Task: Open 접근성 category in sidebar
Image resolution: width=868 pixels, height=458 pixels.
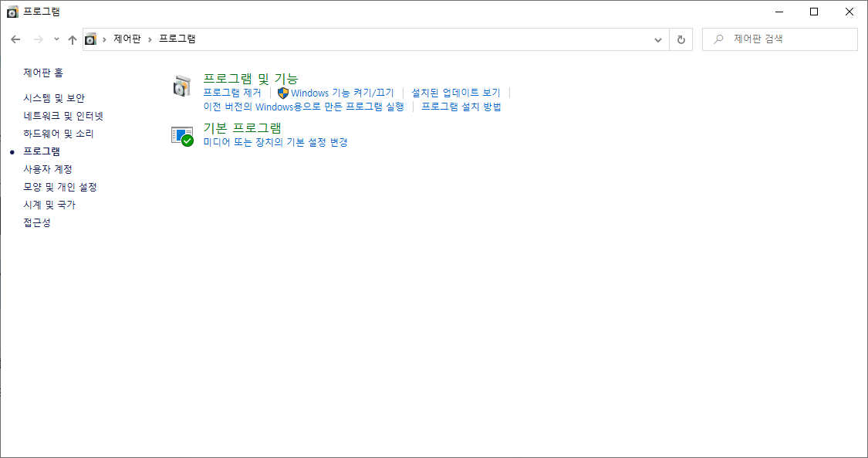Action: (x=36, y=222)
